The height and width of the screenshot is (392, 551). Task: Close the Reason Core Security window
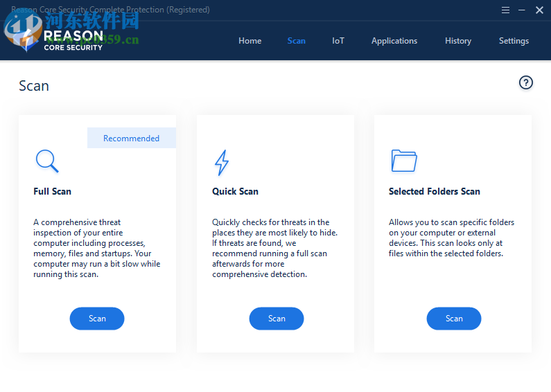pos(539,10)
